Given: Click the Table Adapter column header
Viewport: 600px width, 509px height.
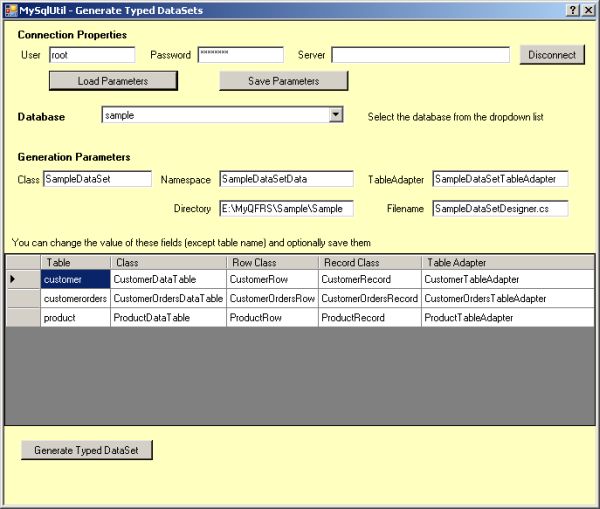Looking at the screenshot, I should [508, 263].
